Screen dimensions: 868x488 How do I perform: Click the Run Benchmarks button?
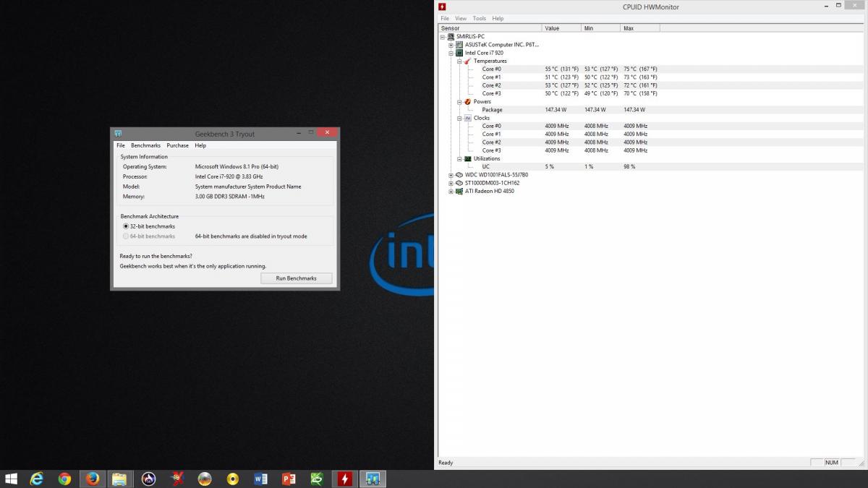(x=296, y=278)
